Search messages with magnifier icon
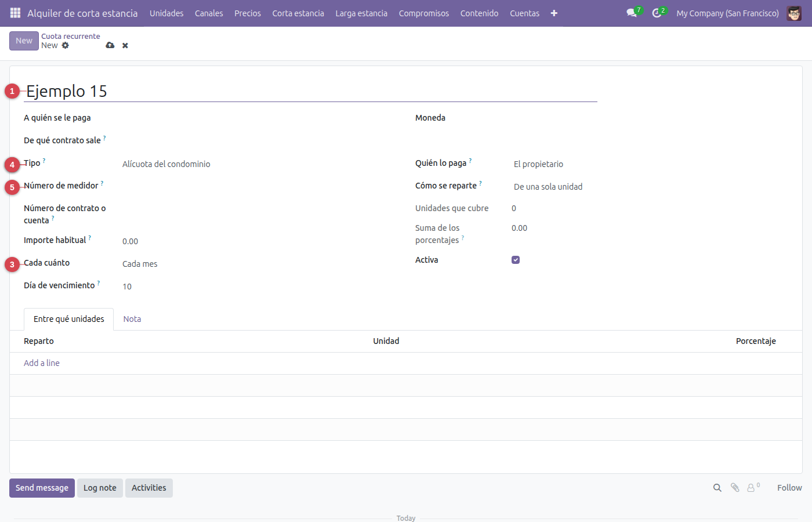Viewport: 812px width, 522px height. click(x=717, y=488)
